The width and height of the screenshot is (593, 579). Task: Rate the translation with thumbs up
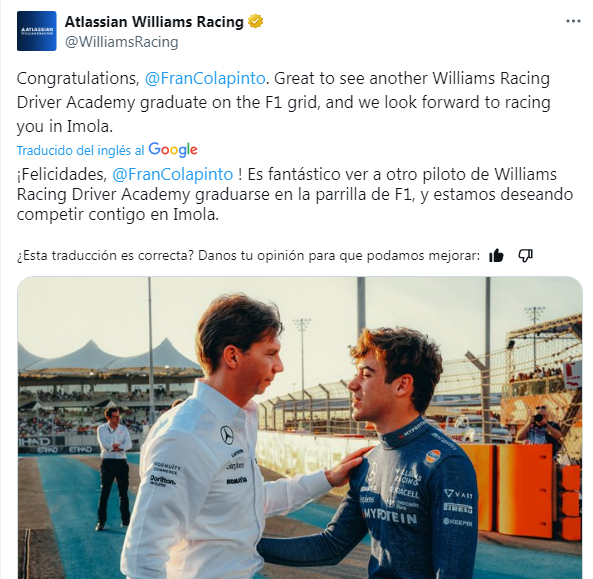point(496,256)
